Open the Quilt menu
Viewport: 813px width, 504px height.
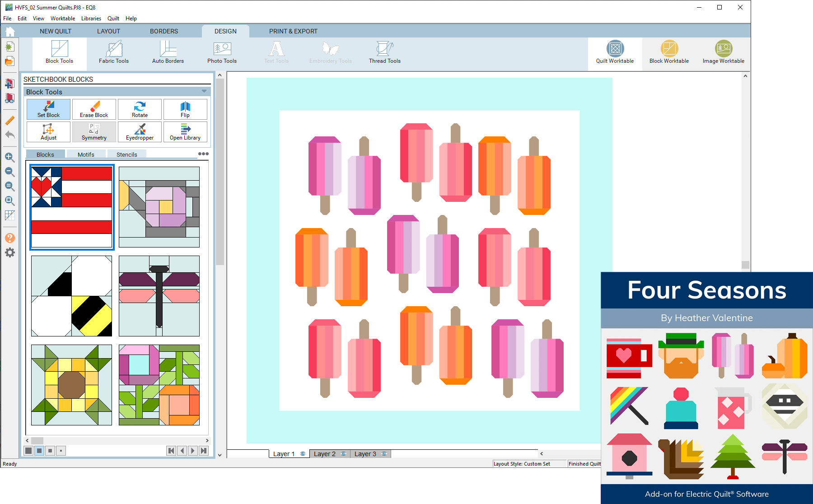tap(113, 19)
